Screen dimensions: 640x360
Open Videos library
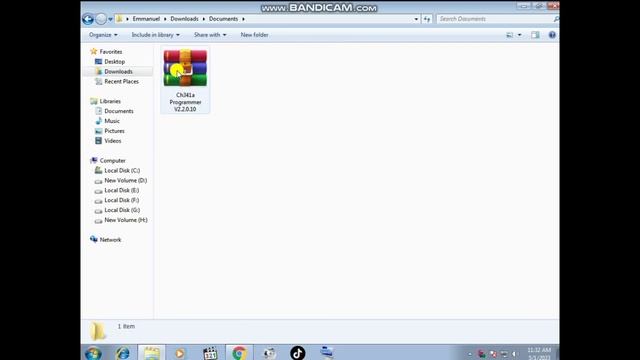pyautogui.click(x=113, y=141)
